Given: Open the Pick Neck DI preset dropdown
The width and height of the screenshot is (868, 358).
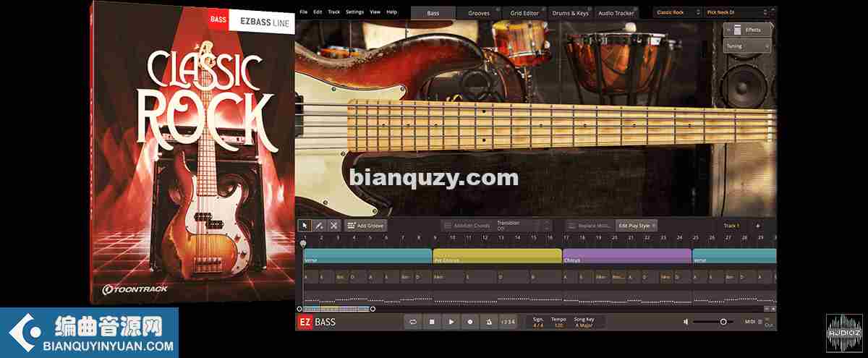Looking at the screenshot, I should click(x=736, y=13).
